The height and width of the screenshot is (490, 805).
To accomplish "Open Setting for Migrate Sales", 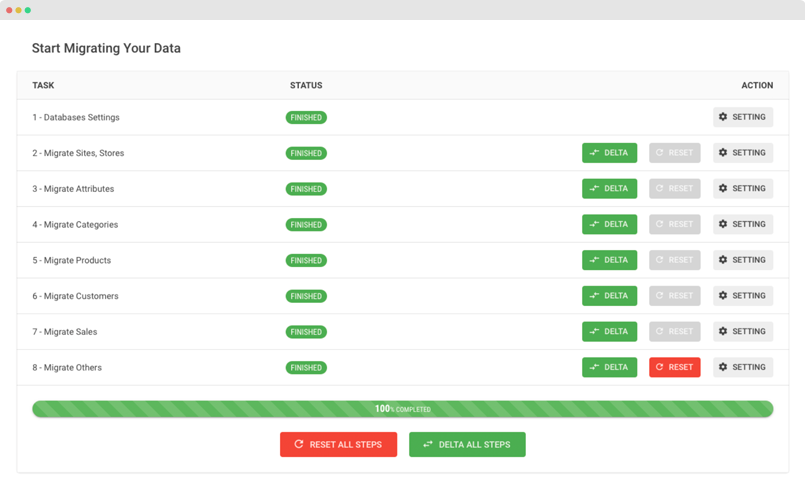I will (742, 331).
